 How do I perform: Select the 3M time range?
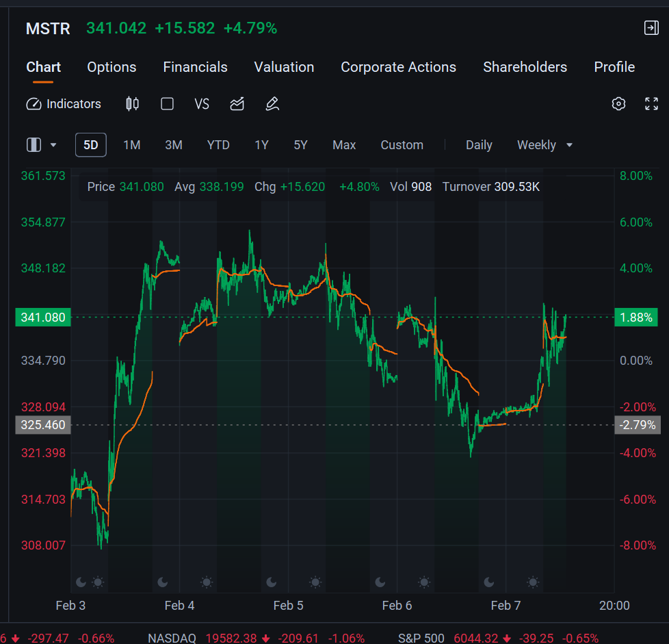[x=174, y=145]
